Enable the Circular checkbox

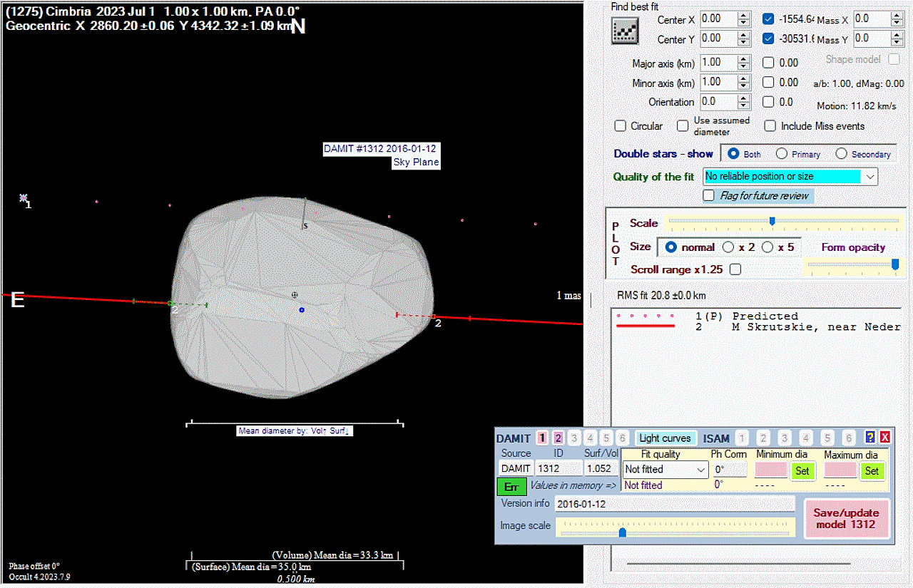point(621,126)
